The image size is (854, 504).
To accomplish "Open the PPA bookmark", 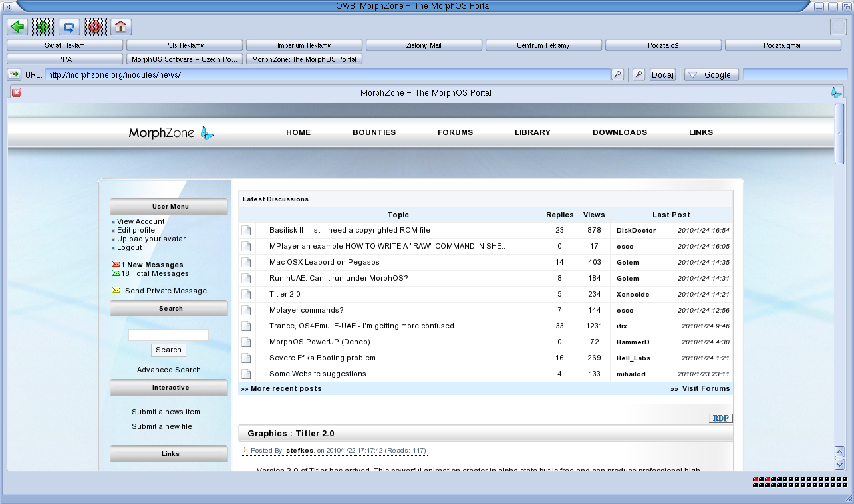I will (x=65, y=59).
